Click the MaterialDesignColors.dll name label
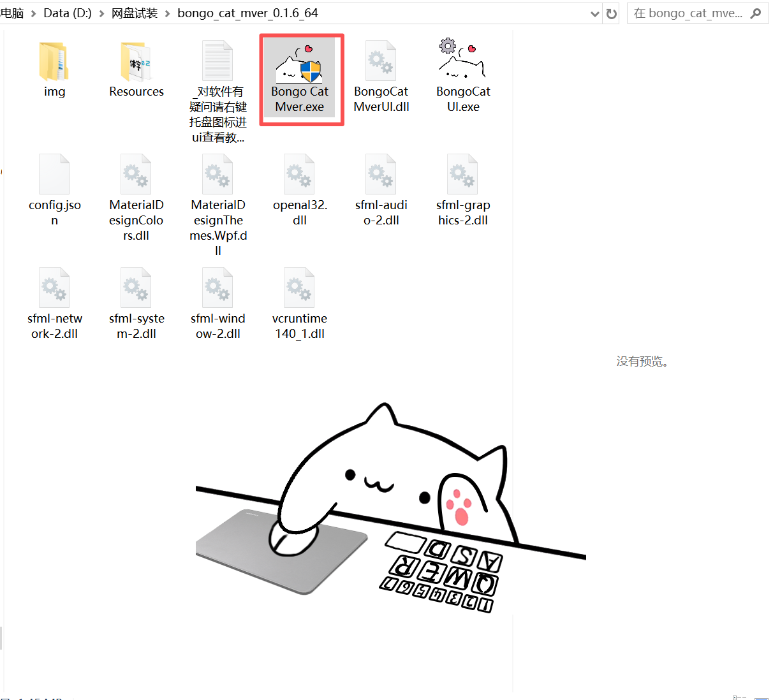Screen dimensions: 773x700 [136, 221]
